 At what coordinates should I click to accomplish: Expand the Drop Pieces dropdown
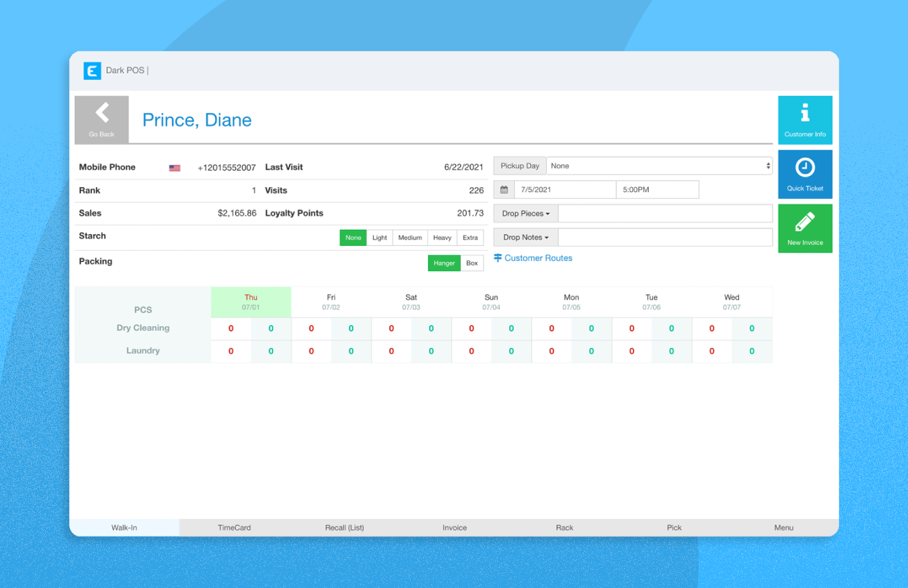click(525, 213)
